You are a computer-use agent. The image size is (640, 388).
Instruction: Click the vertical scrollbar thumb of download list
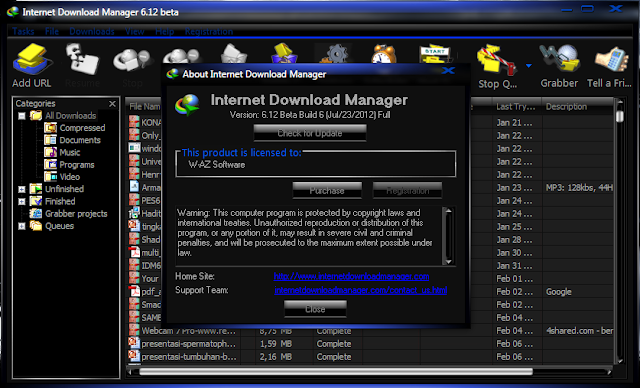[620, 116]
